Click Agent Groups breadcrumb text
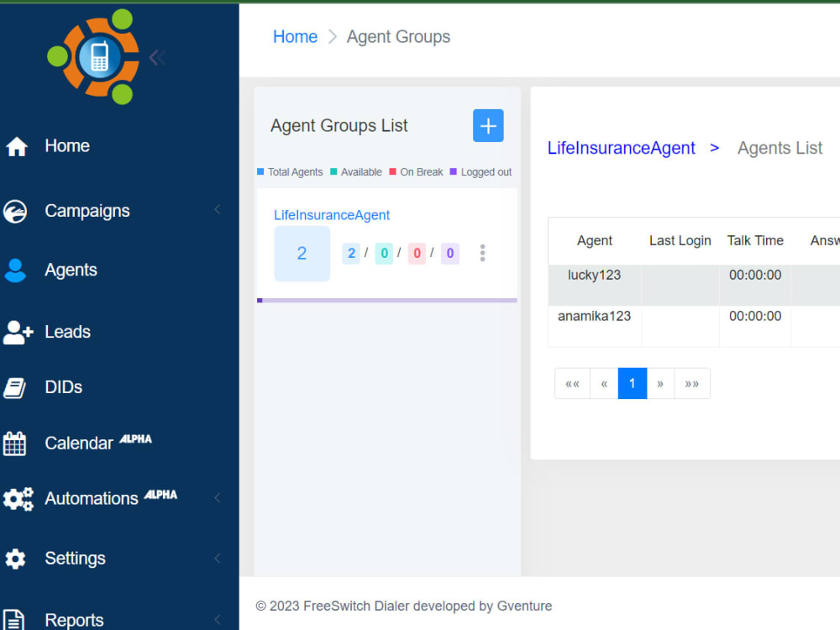 tap(398, 36)
